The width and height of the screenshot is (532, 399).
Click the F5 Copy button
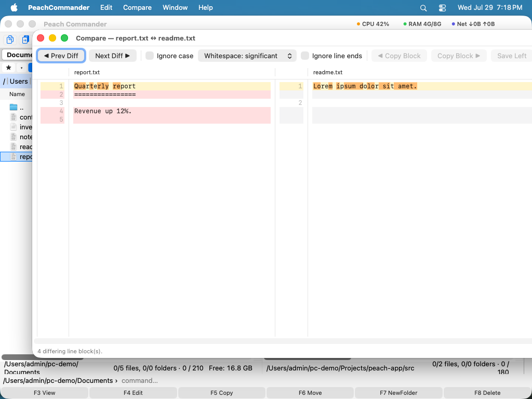pyautogui.click(x=221, y=393)
